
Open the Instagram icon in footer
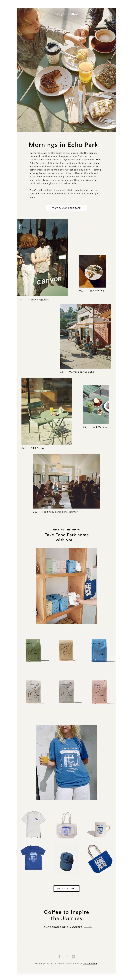66,956
